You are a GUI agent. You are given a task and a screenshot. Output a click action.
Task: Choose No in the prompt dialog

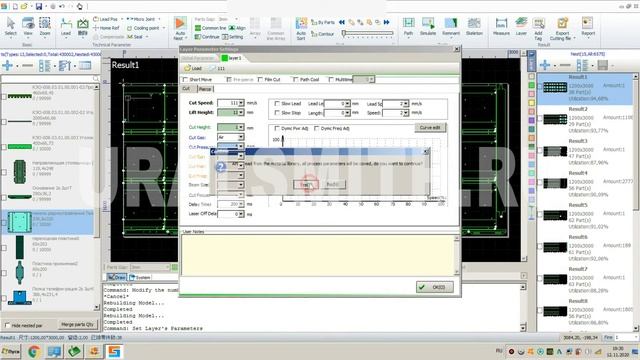(333, 184)
